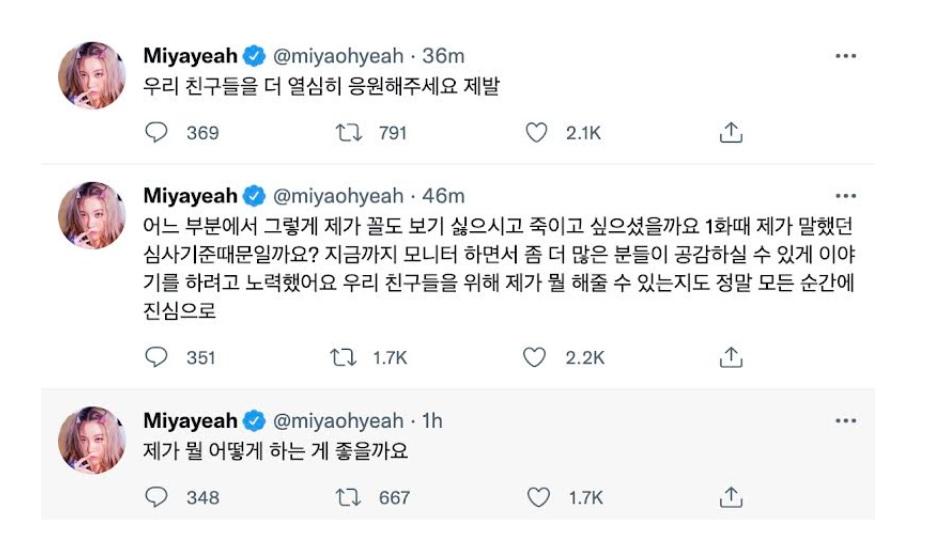
Task: Open the 46m timestamp link
Action: [x=444, y=196]
